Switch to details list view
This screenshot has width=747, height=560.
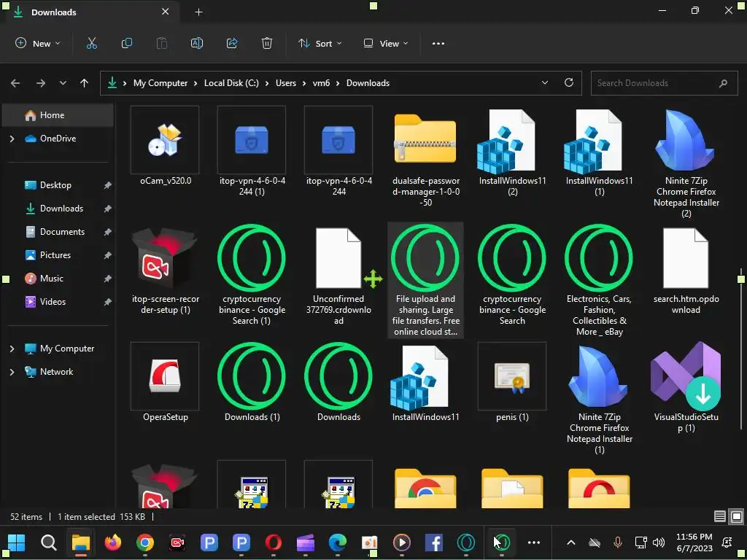click(x=720, y=516)
